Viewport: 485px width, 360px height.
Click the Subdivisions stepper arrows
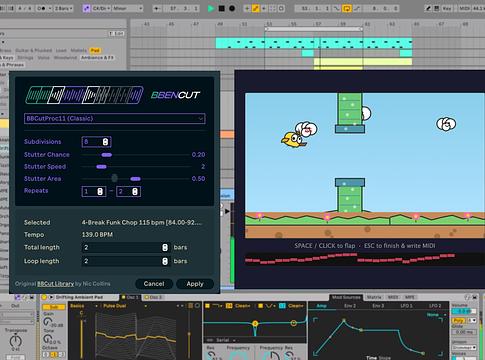click(x=105, y=142)
